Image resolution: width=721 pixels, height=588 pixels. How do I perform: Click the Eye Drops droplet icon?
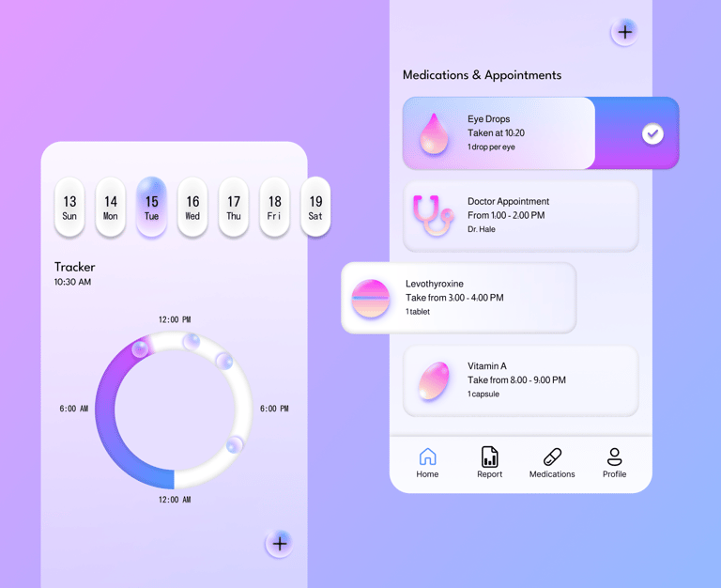coord(434,134)
